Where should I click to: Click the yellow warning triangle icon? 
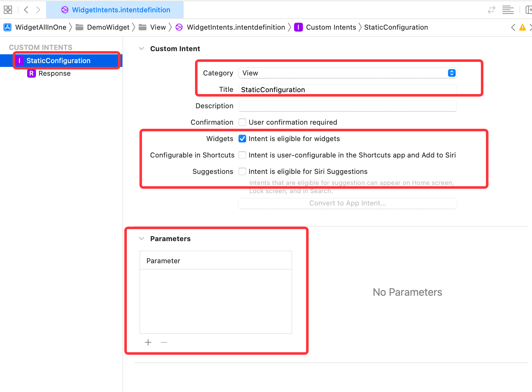coord(523,27)
